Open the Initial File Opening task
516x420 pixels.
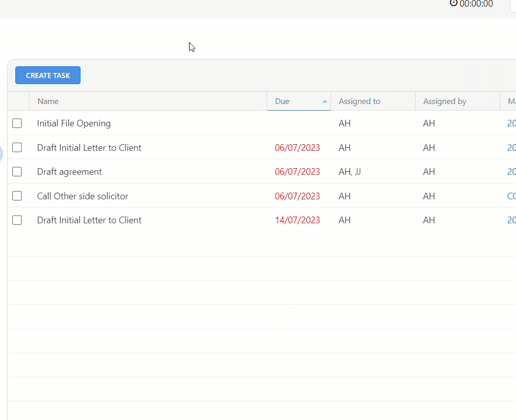coord(73,123)
